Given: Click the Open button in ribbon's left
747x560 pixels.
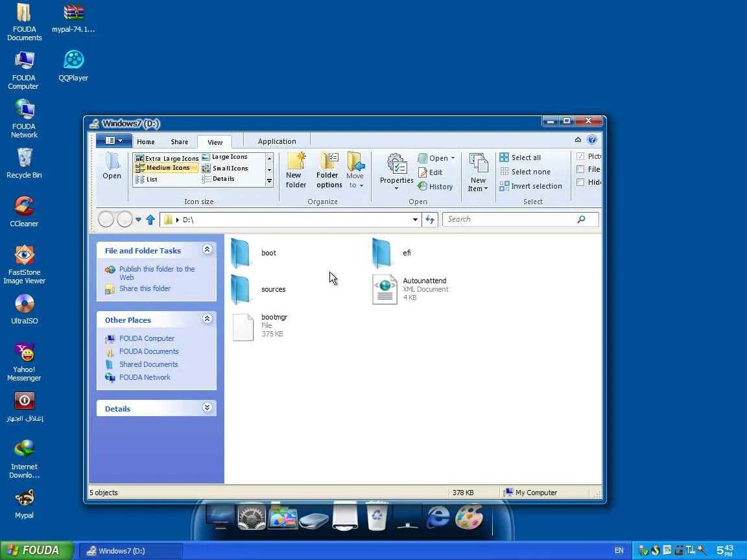Looking at the screenshot, I should click(x=112, y=166).
